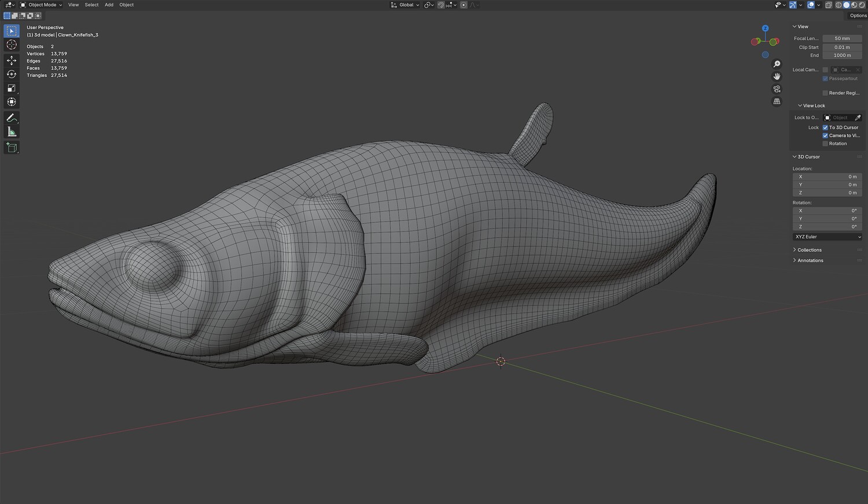The image size is (868, 504).
Task: Select the 3D Cursor tool
Action: (x=12, y=45)
